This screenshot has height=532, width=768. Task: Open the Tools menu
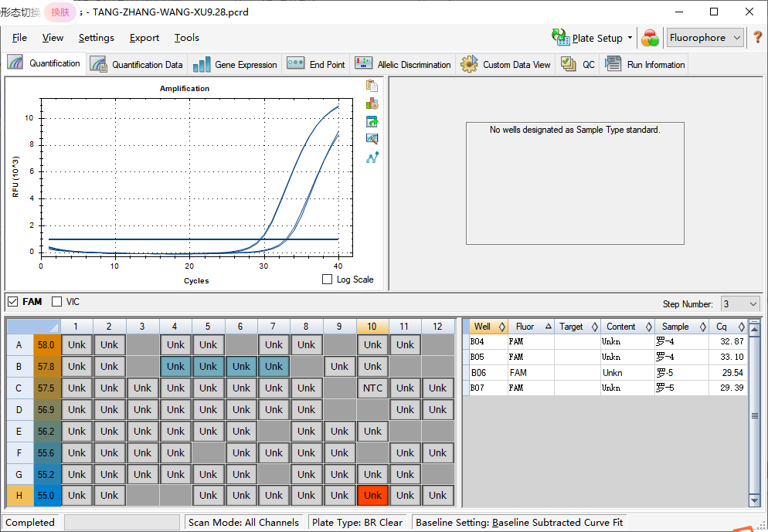pyautogui.click(x=187, y=38)
